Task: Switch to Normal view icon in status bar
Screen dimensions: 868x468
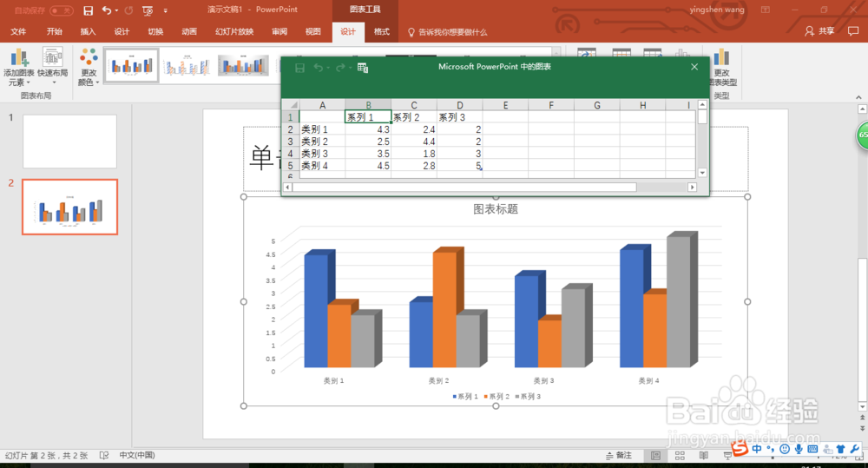Action: click(656, 455)
